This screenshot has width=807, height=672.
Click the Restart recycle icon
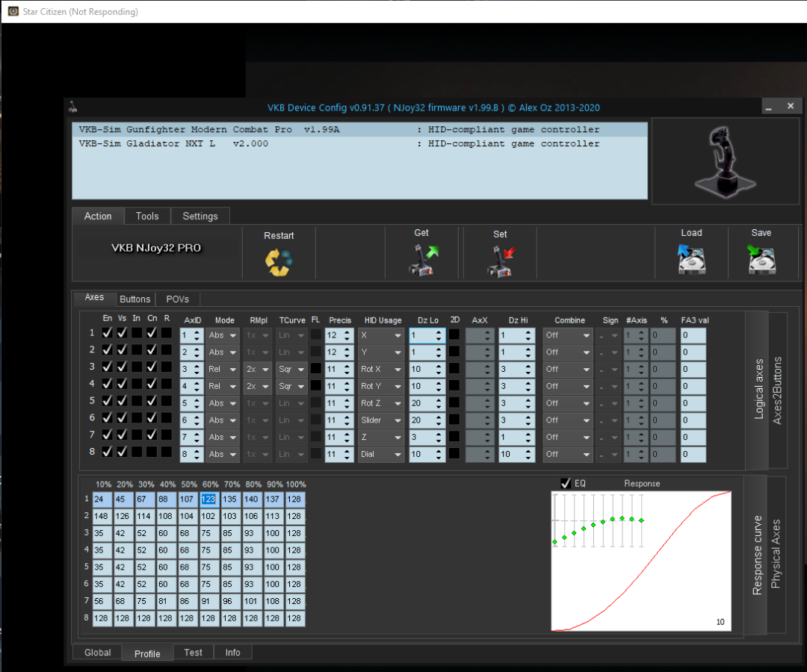[279, 261]
